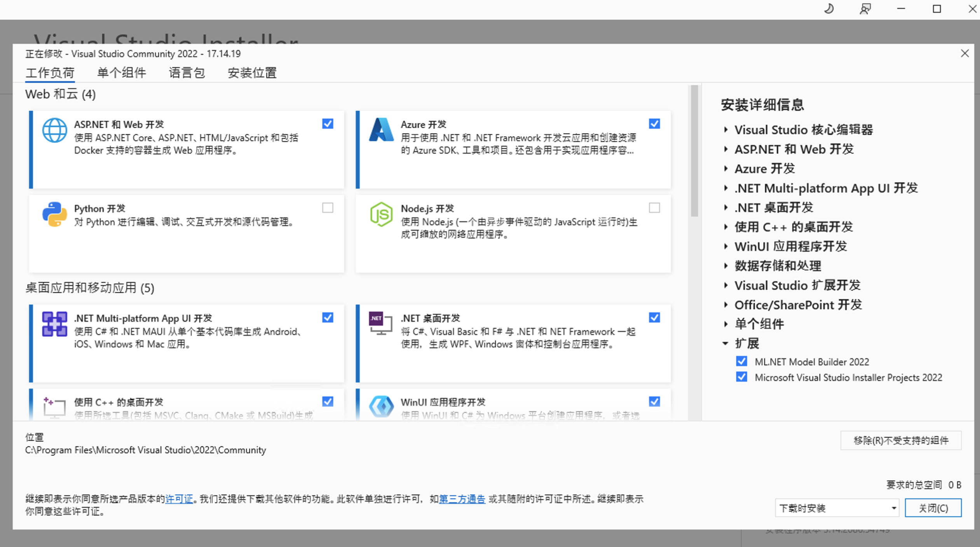Screen dimensions: 980x547
Task: Open the feedback icon in title bar
Action: coord(865,9)
